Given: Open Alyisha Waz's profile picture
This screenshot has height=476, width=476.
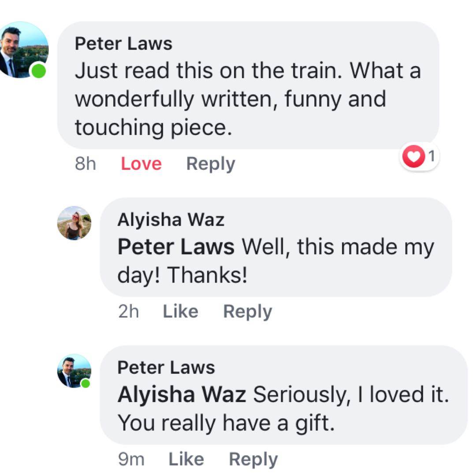Looking at the screenshot, I should (x=74, y=223).
